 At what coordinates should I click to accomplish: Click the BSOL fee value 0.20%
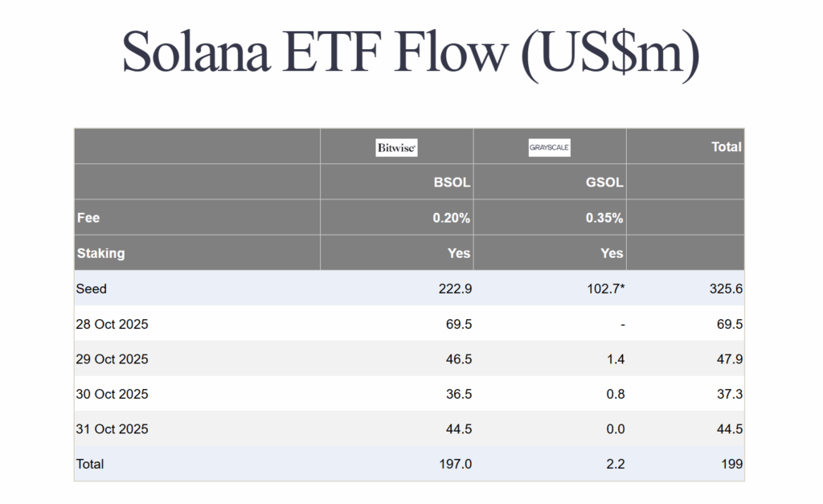pos(452,218)
